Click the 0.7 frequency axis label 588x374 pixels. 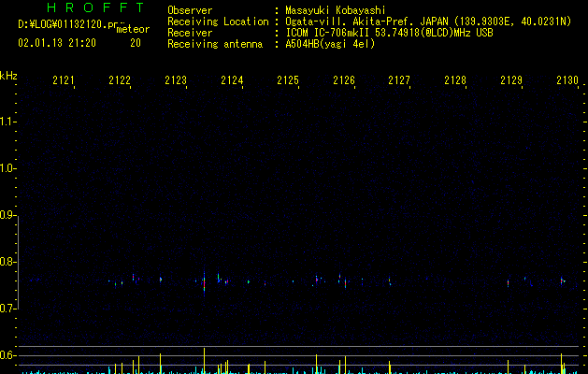7,309
